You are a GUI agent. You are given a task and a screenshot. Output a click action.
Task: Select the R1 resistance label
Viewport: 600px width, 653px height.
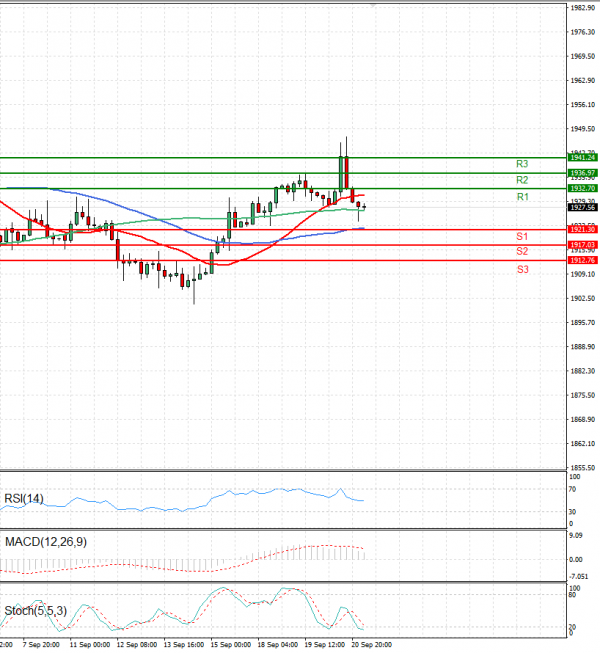(x=522, y=198)
